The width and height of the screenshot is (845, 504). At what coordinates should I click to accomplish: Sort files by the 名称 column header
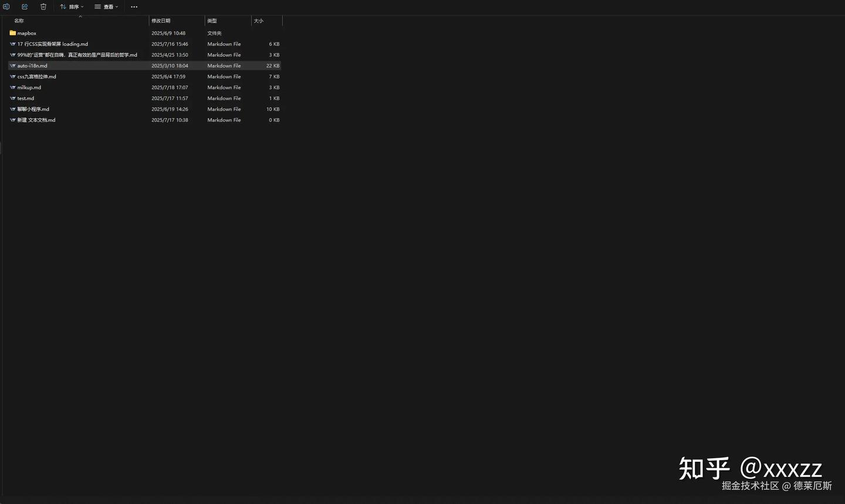coord(19,21)
